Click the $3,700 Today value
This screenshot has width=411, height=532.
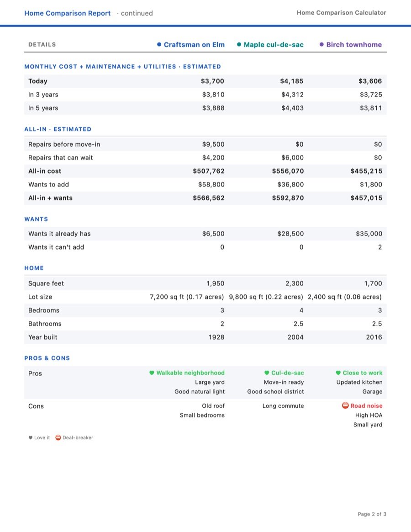click(212, 81)
